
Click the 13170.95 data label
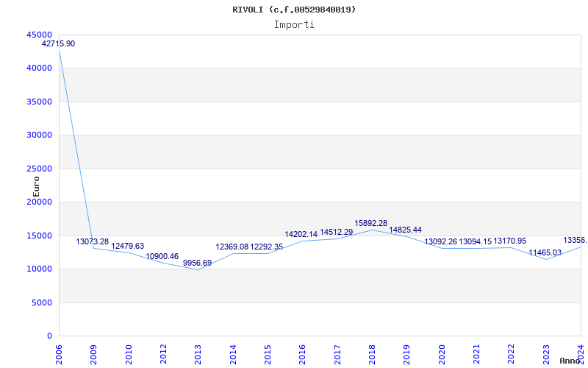(x=510, y=241)
